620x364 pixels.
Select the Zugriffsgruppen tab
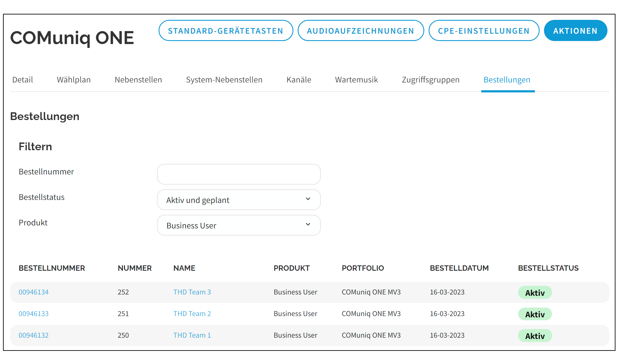pyautogui.click(x=431, y=80)
